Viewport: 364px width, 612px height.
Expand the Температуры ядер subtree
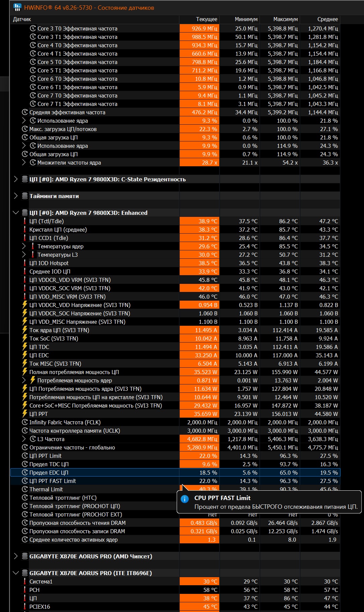tap(24, 246)
